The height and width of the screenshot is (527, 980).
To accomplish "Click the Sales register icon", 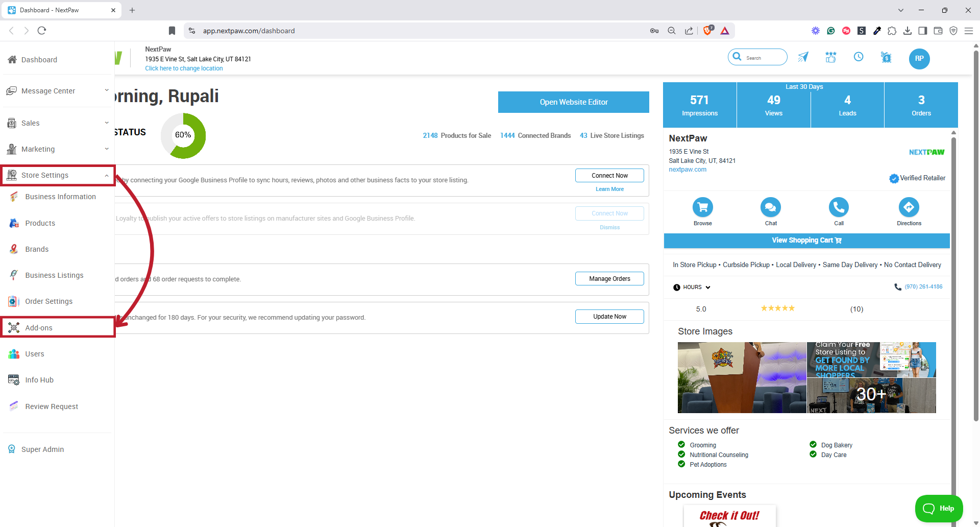I will pos(12,123).
